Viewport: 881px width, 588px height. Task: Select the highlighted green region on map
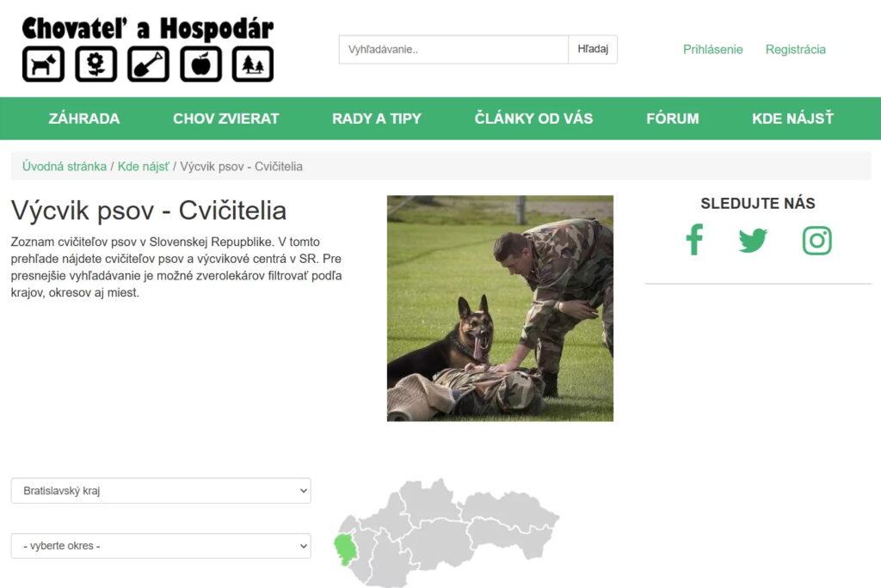pos(342,549)
